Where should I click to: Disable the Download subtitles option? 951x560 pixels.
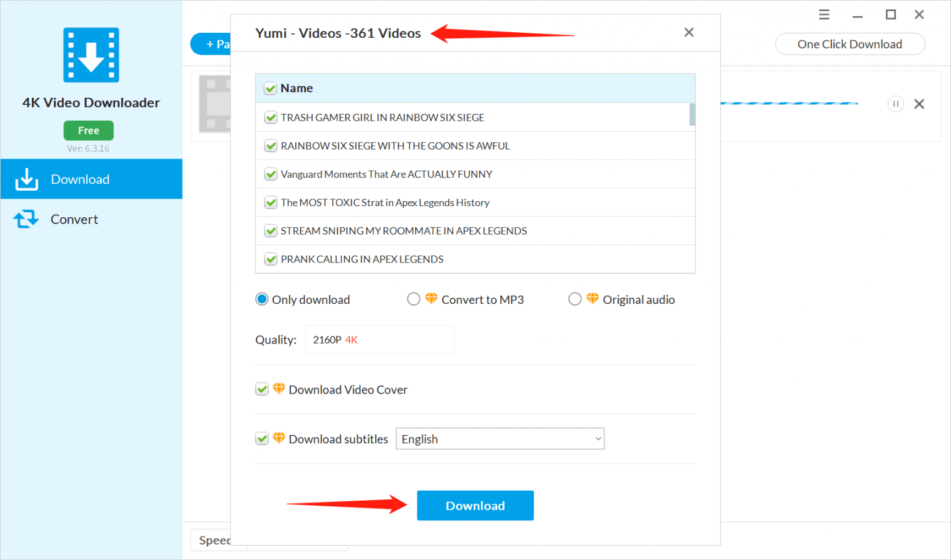[262, 438]
